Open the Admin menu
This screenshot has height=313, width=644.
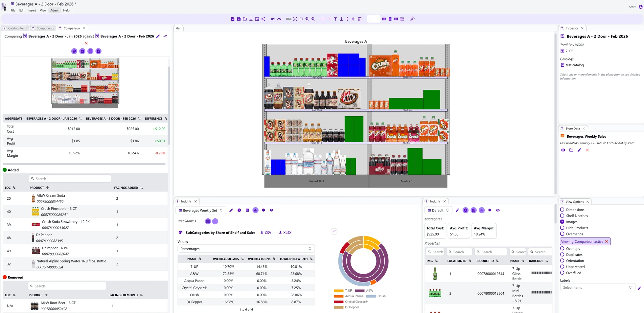click(x=55, y=11)
